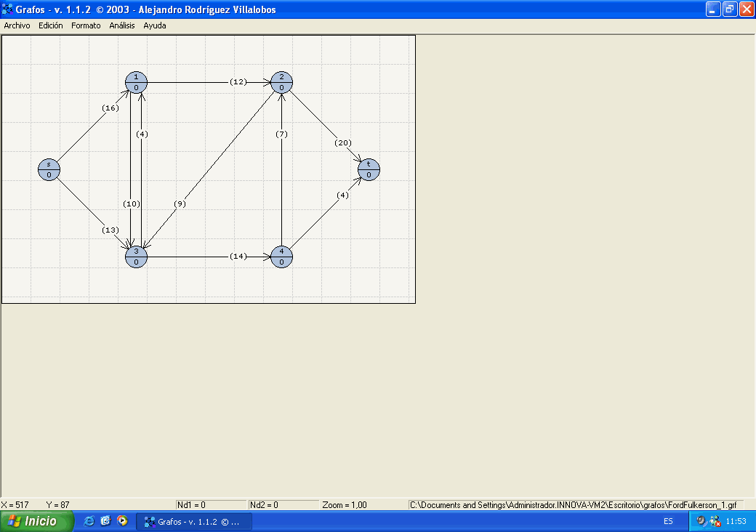This screenshot has width=756, height=532.
Task: Click the Inicio start button
Action: point(37,521)
